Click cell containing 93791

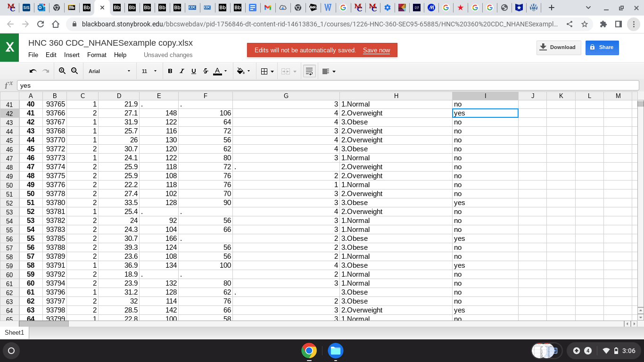point(55,265)
